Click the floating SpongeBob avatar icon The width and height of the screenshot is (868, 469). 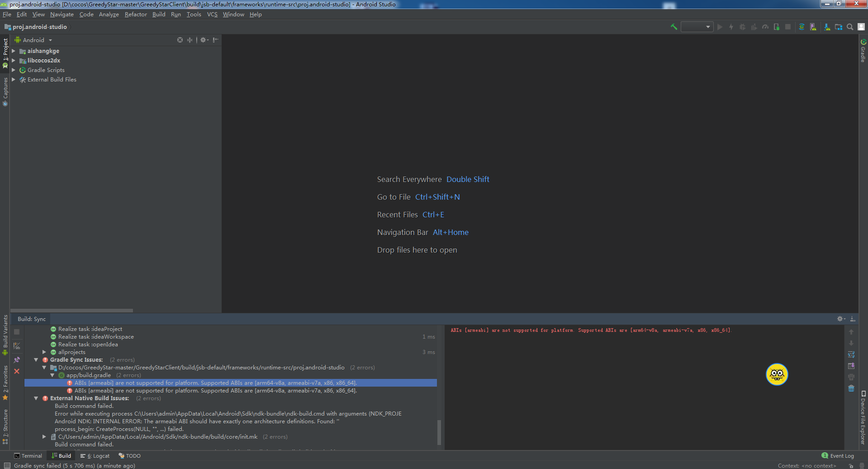coord(777,374)
